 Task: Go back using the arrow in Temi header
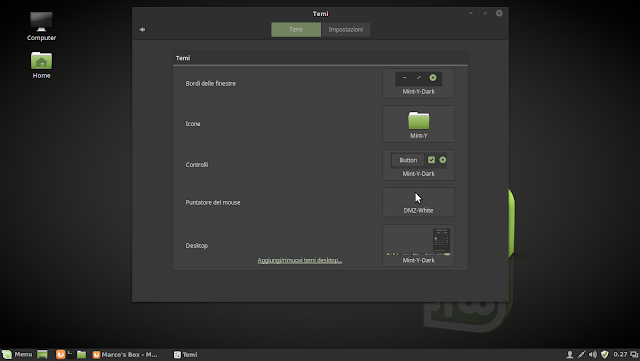[142, 29]
